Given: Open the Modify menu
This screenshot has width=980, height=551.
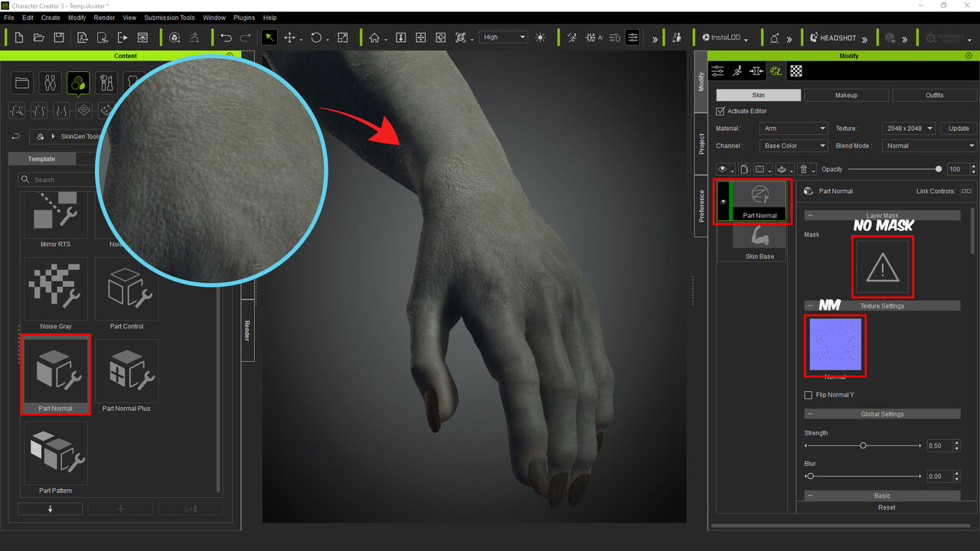Looking at the screenshot, I should 77,18.
